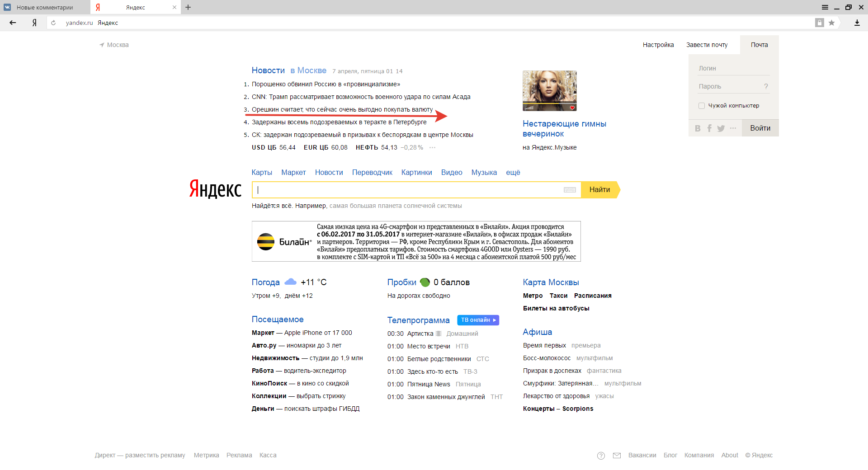The width and height of the screenshot is (868, 470).
Task: Open the Посещаемое heading link
Action: coord(278,320)
